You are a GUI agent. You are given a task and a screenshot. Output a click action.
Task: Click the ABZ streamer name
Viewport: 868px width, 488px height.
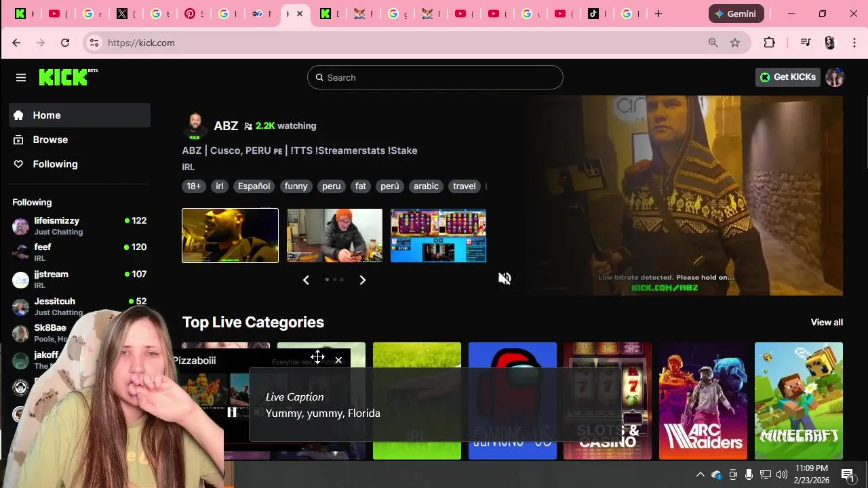(226, 126)
